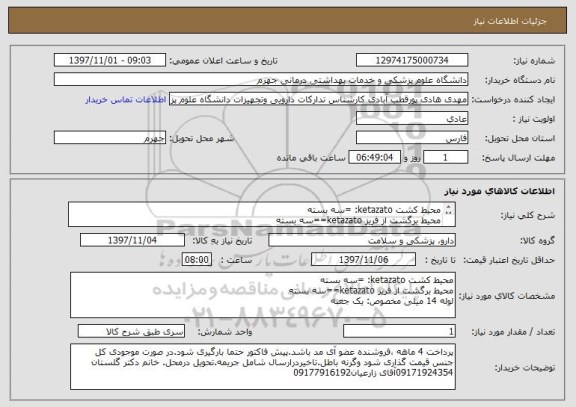Viewport: 576px width, 407px height.
Task: Click the اولویت نیاز field showing عادی
Action: (x=412, y=119)
